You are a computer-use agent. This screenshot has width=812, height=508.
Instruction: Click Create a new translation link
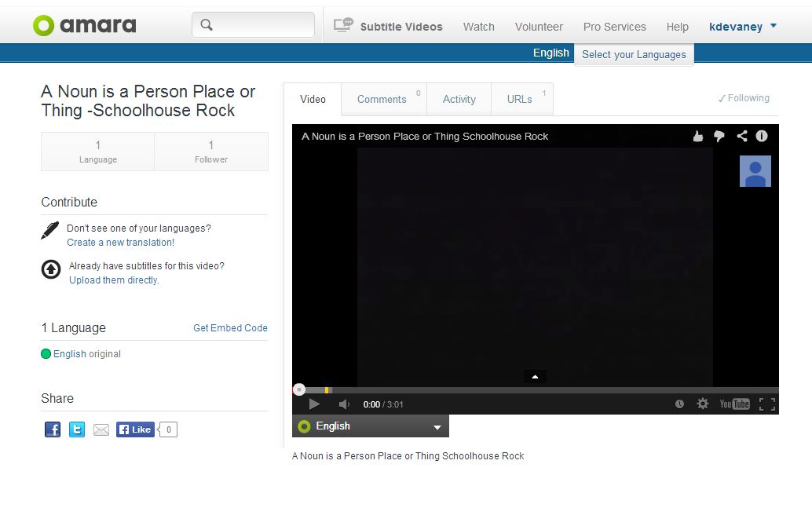pyautogui.click(x=121, y=243)
